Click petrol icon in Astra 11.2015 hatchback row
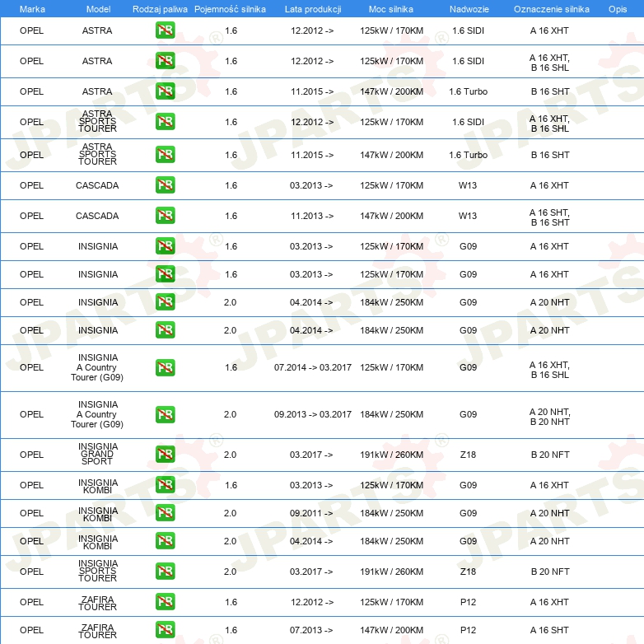The height and width of the screenshot is (644, 644). (x=165, y=91)
